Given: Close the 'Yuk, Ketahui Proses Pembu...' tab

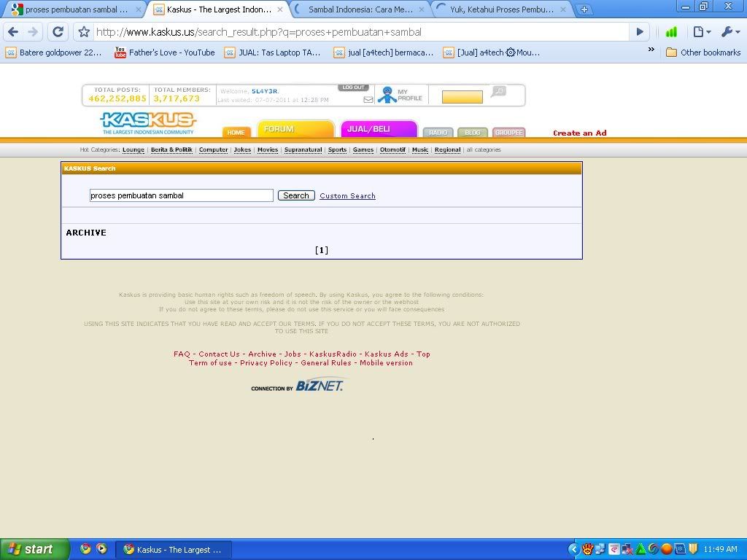Looking at the screenshot, I should [x=563, y=9].
